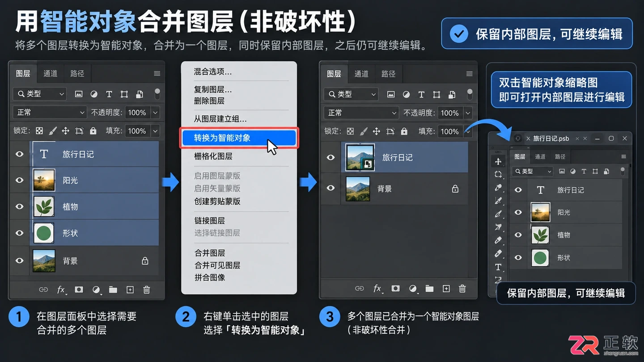Open panel menu of step 1 Layers panel
Image resolution: width=644 pixels, height=362 pixels.
tap(157, 73)
